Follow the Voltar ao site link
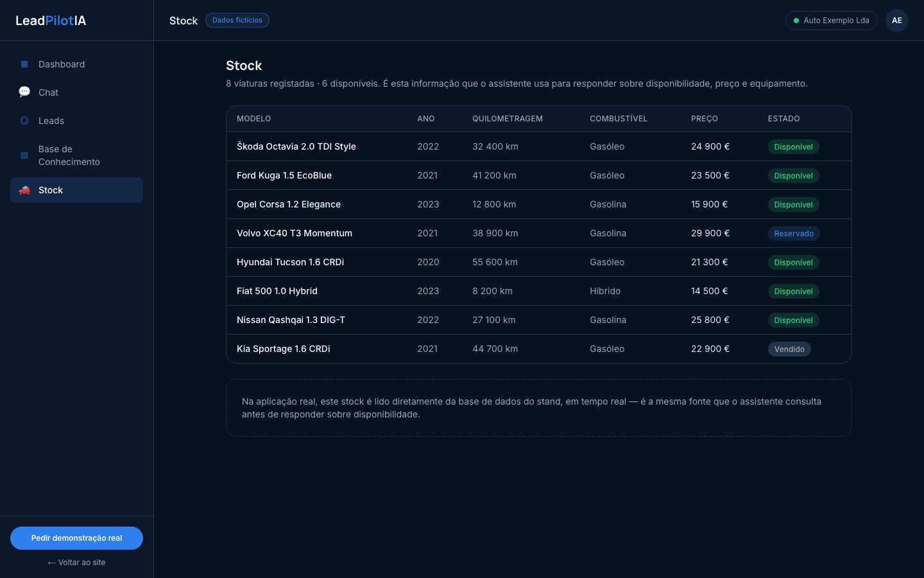This screenshot has height=578, width=924. [76, 563]
